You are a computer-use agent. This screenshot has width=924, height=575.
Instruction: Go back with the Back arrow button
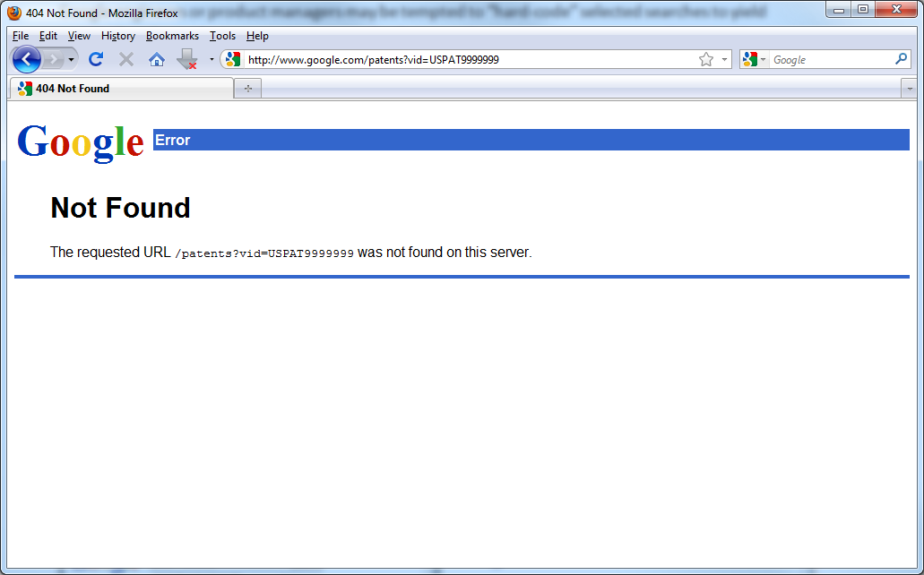(27, 59)
